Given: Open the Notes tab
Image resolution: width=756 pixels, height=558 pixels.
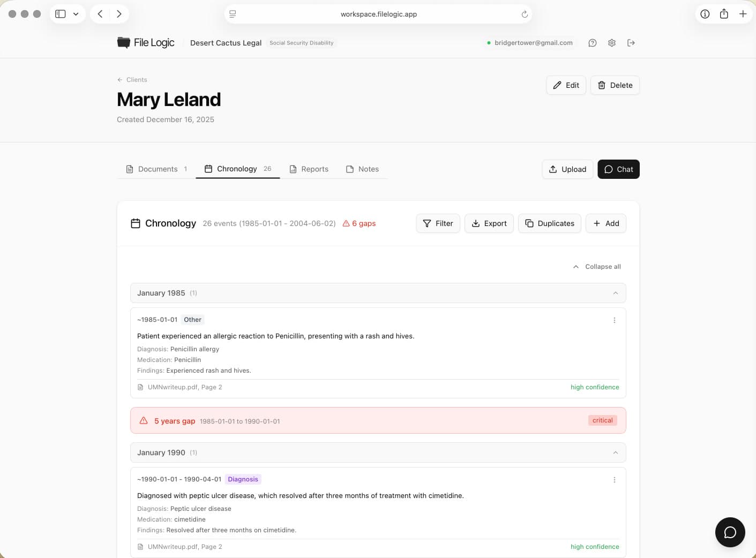Looking at the screenshot, I should [363, 169].
